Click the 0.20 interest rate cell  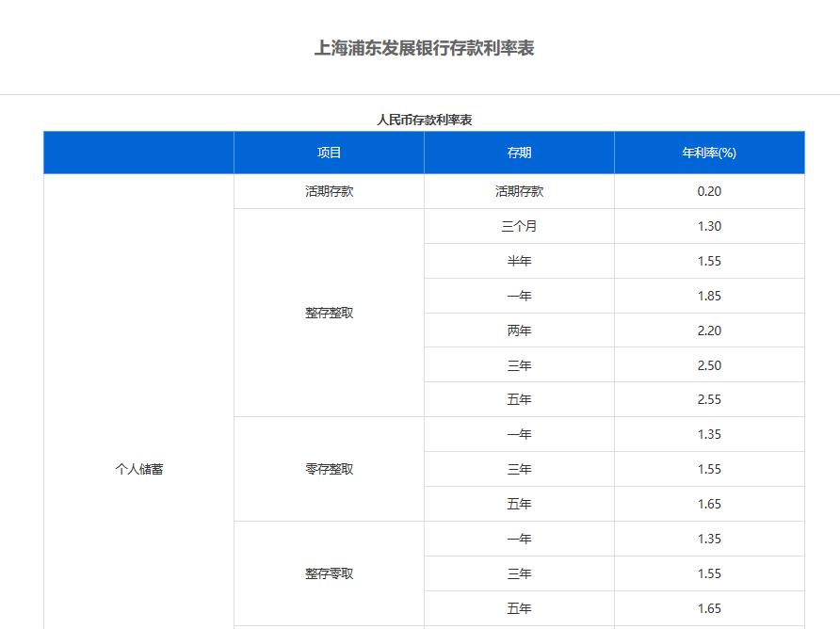click(x=709, y=191)
